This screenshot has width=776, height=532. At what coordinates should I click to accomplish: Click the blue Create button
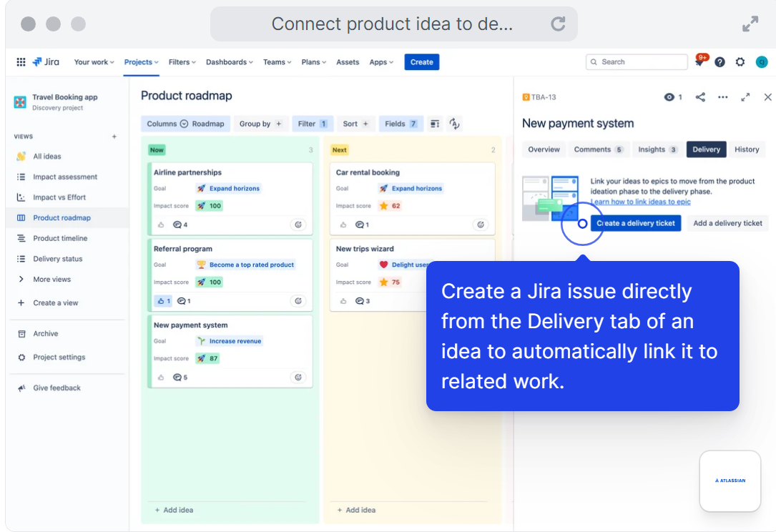(422, 62)
